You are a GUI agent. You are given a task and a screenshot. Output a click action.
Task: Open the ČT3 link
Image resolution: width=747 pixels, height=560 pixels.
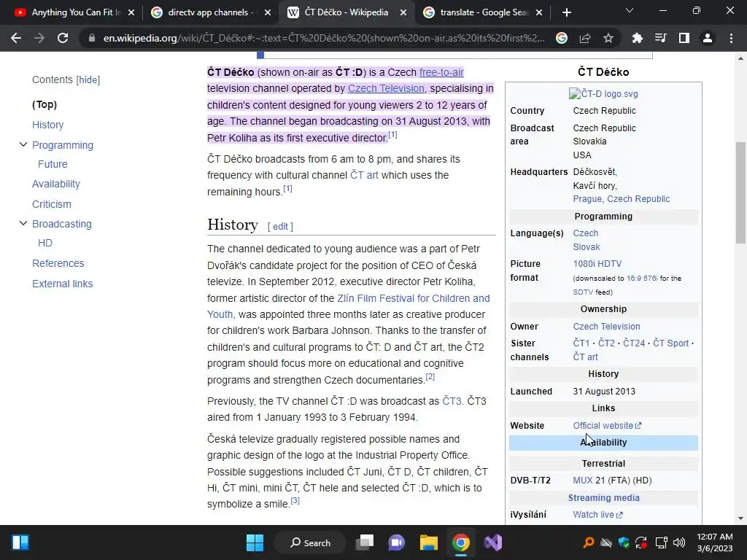(452, 401)
